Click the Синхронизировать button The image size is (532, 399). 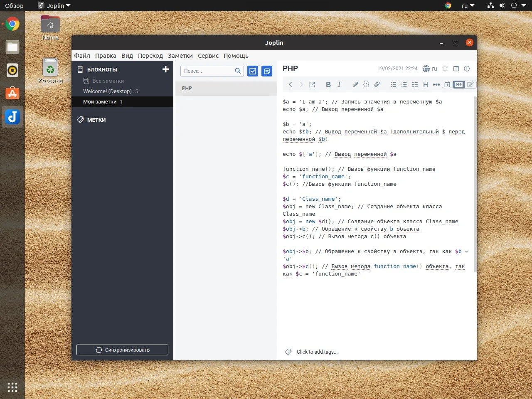[122, 350]
